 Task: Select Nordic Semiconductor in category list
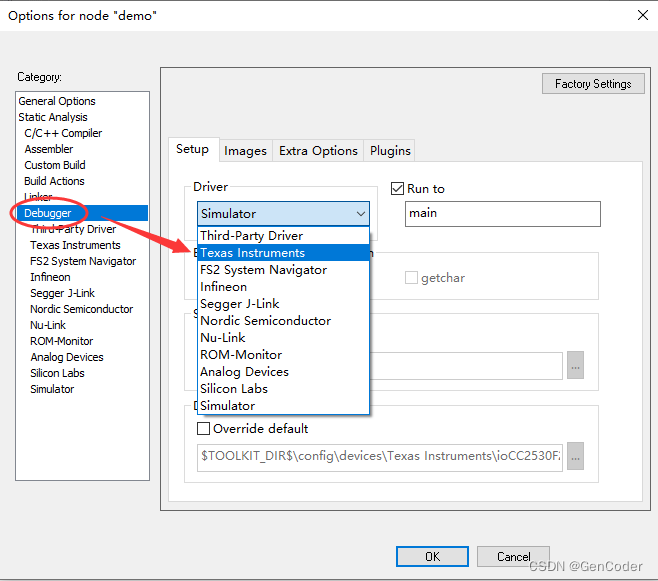click(81, 309)
